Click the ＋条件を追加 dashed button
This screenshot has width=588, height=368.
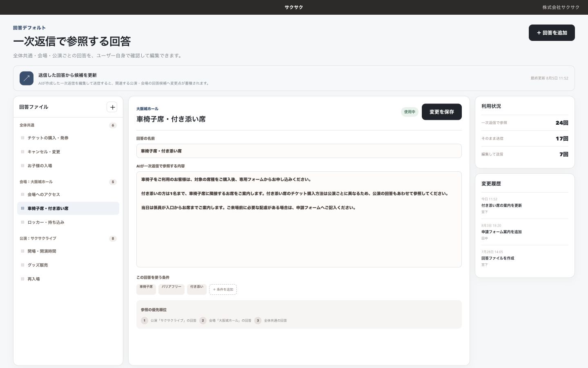pos(223,289)
